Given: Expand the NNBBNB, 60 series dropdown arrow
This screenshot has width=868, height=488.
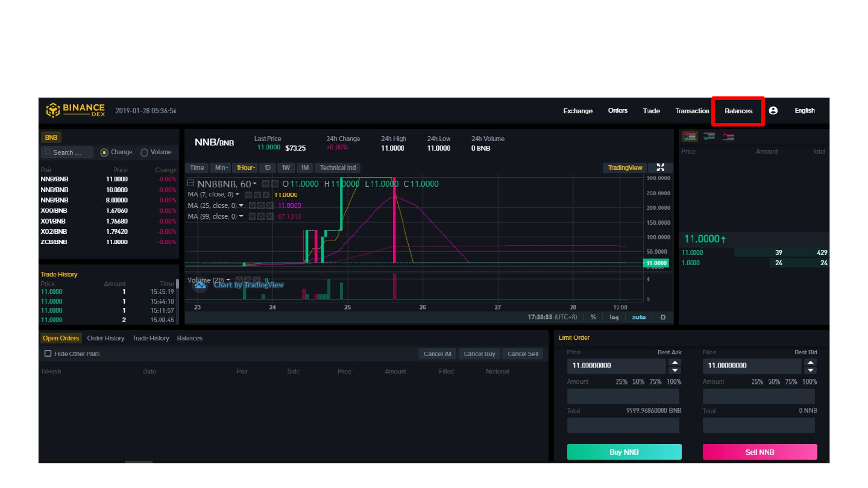Looking at the screenshot, I should (x=254, y=184).
